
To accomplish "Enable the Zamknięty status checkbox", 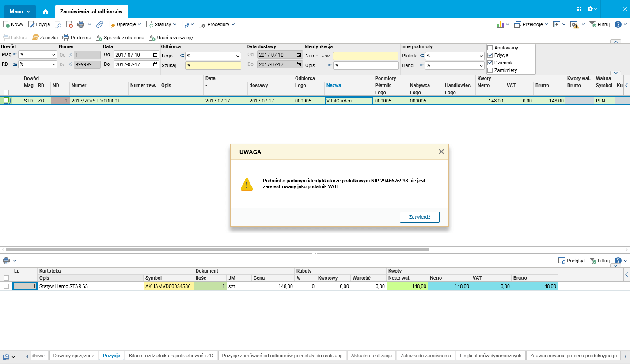I will [490, 70].
